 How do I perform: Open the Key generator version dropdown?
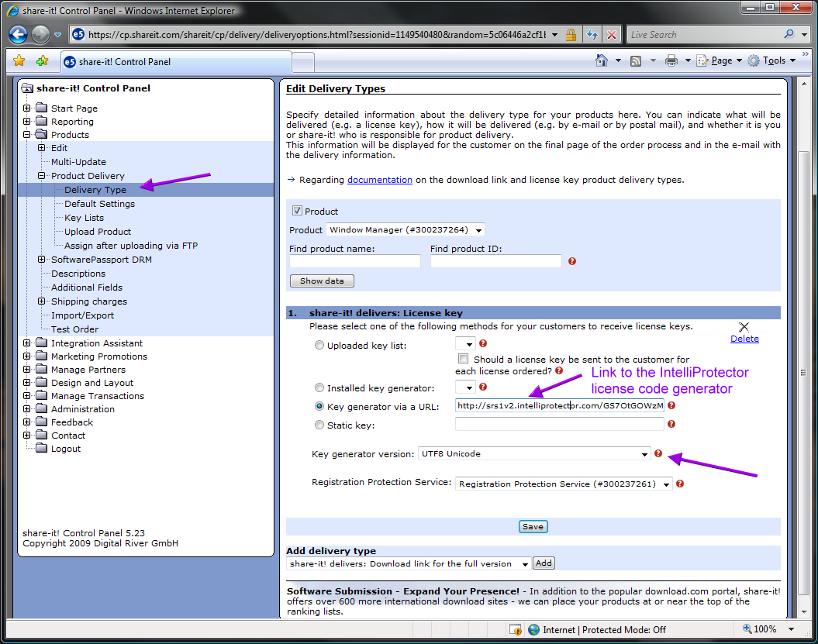(534, 454)
